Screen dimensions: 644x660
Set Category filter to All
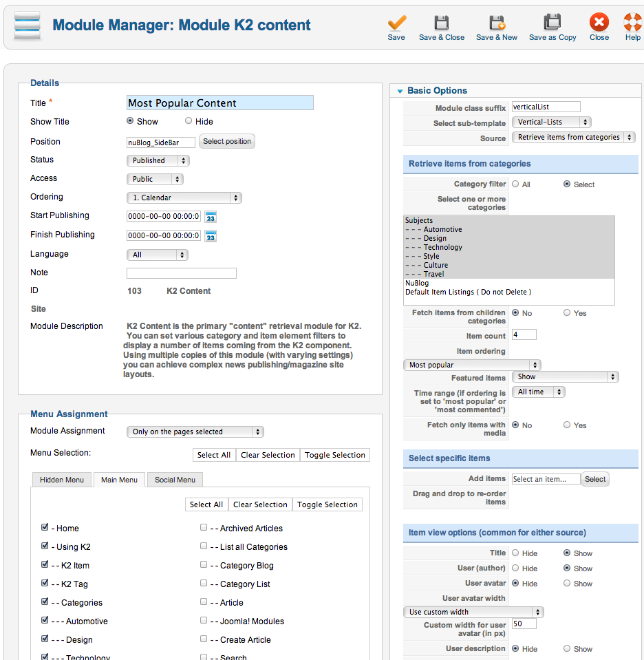(x=515, y=184)
